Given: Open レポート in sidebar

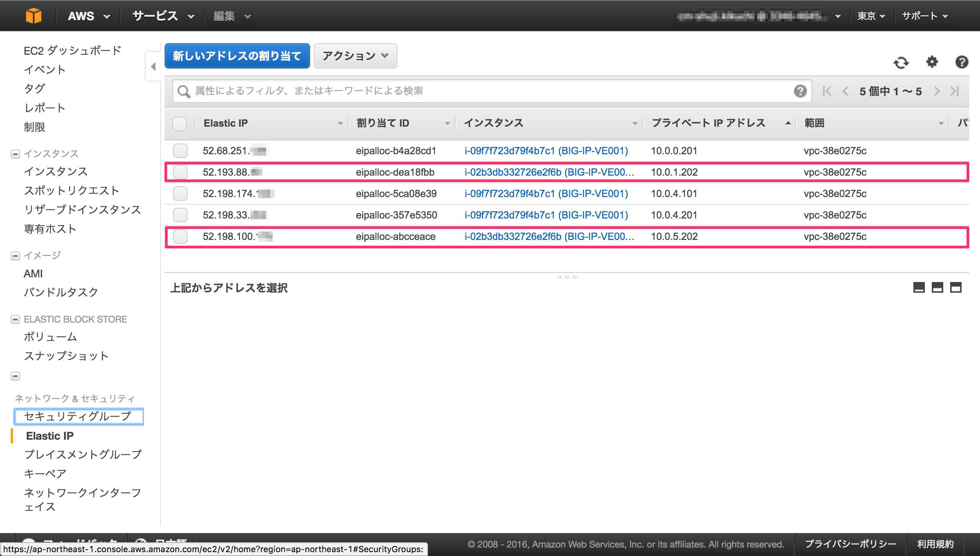Looking at the screenshot, I should (45, 108).
